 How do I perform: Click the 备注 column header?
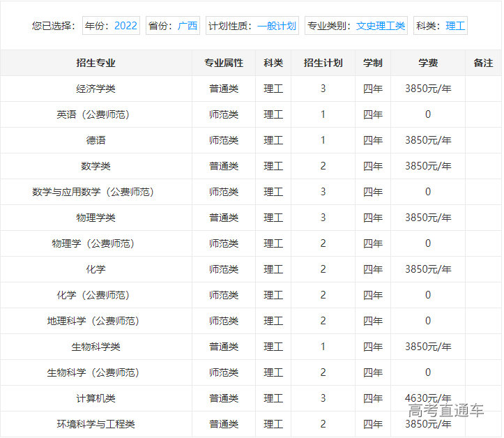pos(483,63)
